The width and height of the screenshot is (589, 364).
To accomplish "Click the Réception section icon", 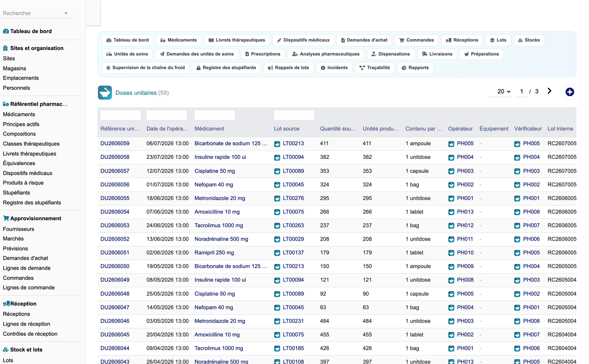I will point(6,304).
